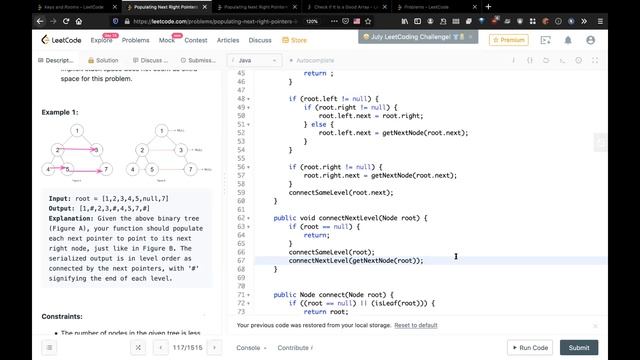Screen dimensions: 640x360
Task: Collapse code fold at line 63
Action: (x=249, y=227)
